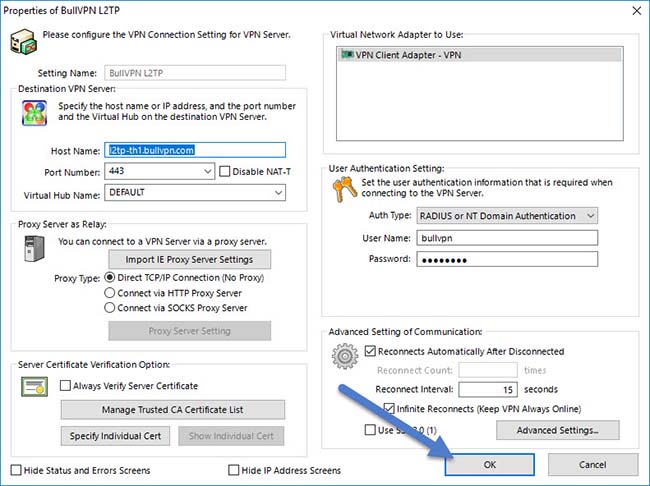The height and width of the screenshot is (486, 650).
Task: Toggle Reconnects Automatically After Disconnected
Action: click(370, 351)
